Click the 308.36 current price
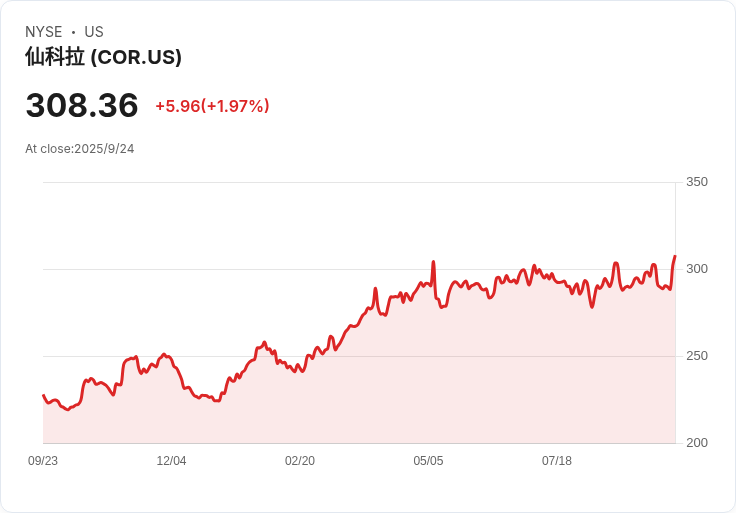 tap(82, 105)
